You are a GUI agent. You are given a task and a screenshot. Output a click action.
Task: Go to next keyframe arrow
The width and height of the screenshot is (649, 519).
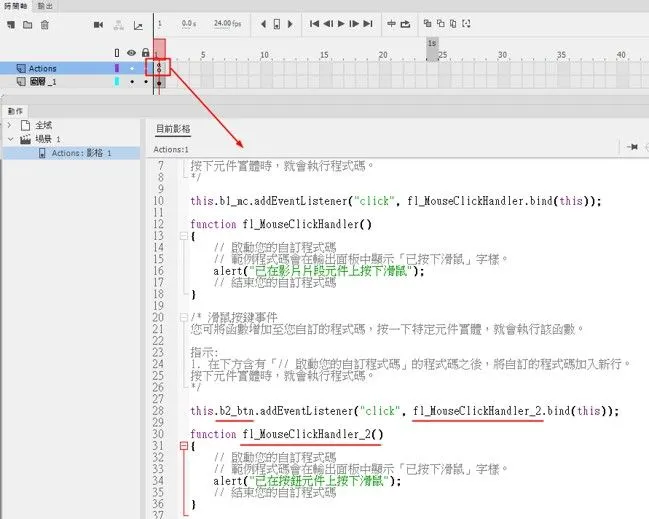pos(290,24)
